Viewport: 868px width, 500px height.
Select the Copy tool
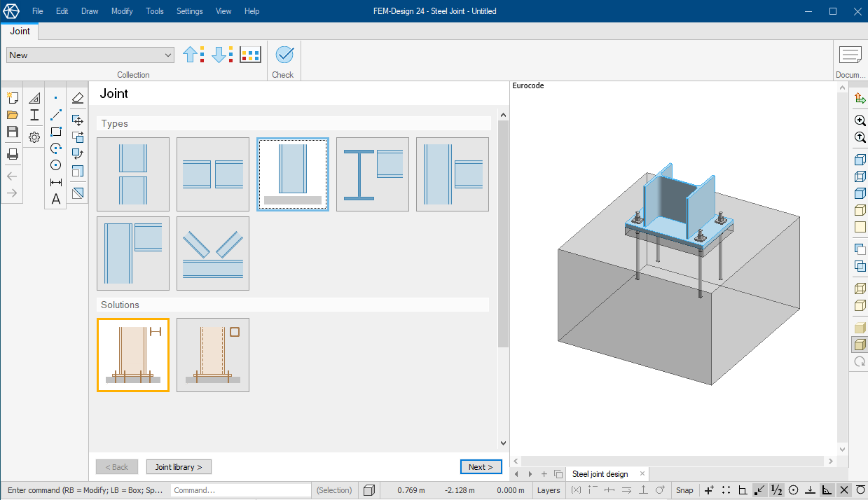(78, 137)
